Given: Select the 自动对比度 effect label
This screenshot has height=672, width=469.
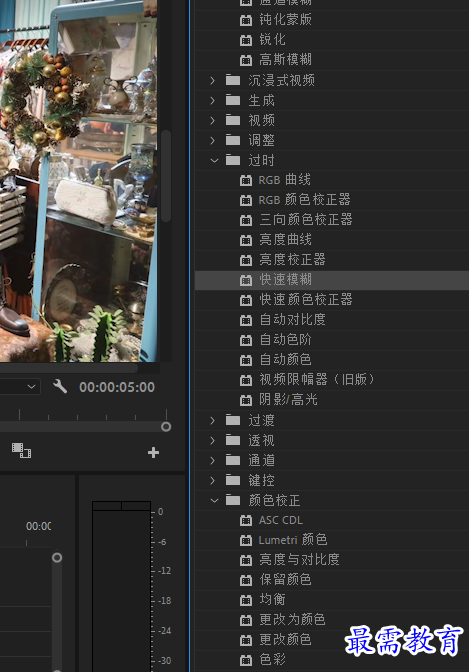Looking at the screenshot, I should coord(292,320).
